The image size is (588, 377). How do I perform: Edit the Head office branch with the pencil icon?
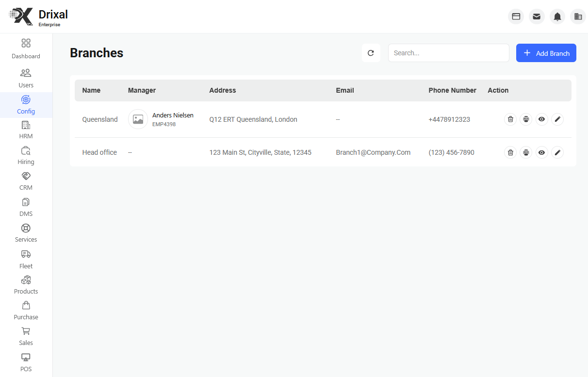point(557,152)
